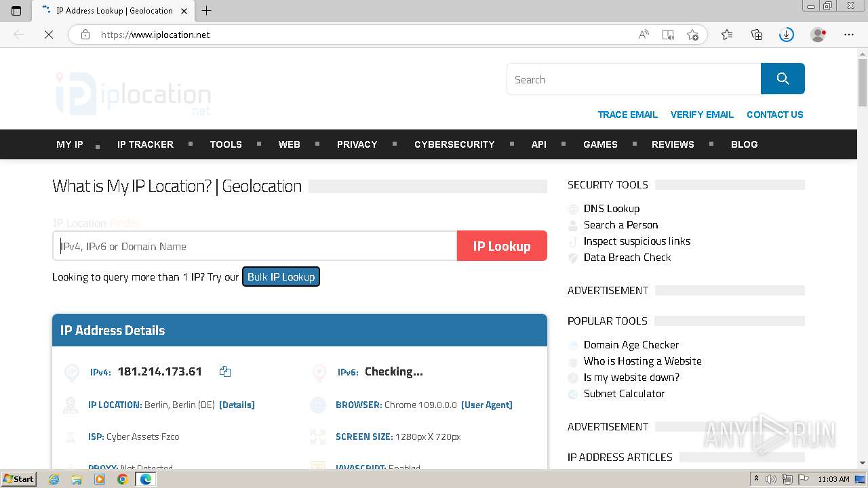Stop page loading with the X button
The height and width of the screenshot is (488, 868).
pos(49,35)
